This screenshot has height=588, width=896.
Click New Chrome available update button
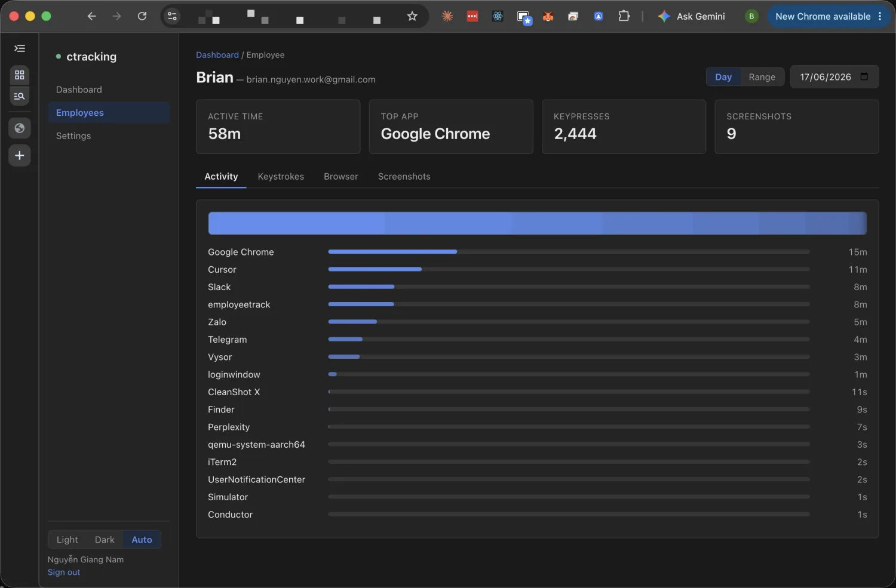tap(823, 16)
